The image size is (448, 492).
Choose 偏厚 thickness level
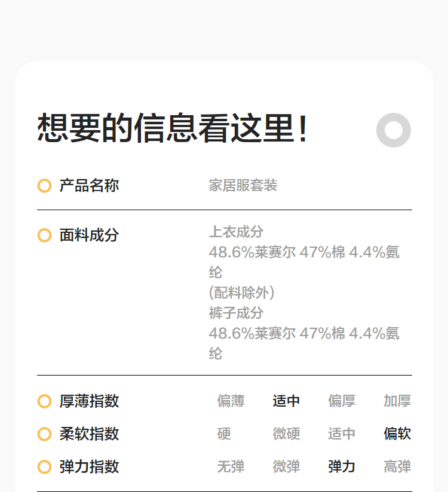point(342,401)
